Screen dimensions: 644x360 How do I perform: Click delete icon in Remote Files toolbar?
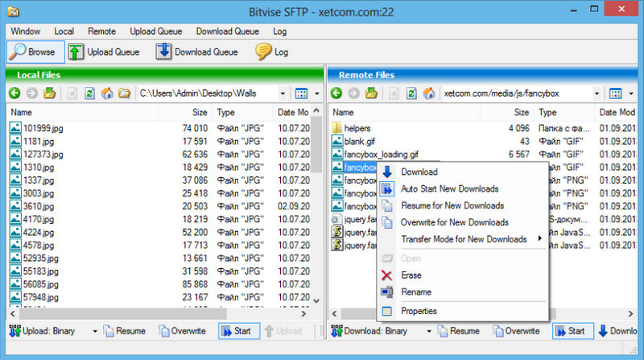[x=394, y=93]
